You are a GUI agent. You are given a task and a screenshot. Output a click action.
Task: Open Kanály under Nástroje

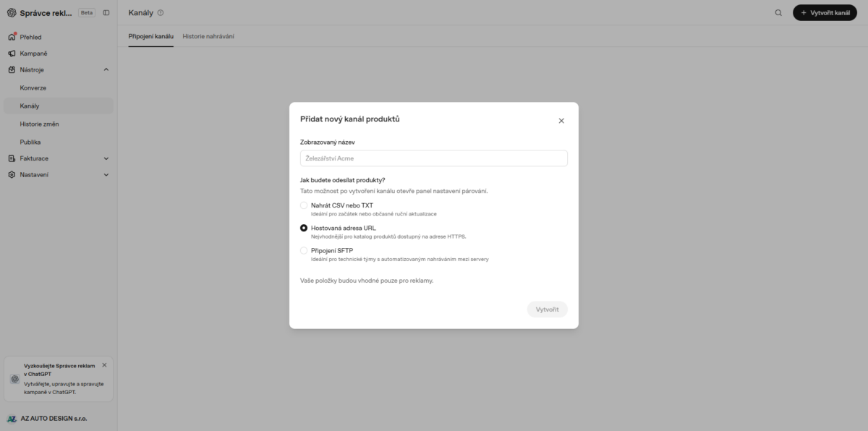(x=58, y=106)
